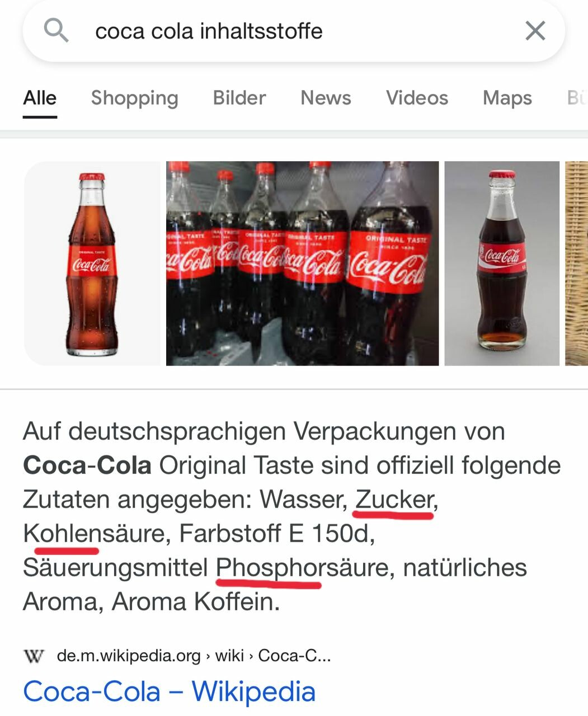Image resolution: width=588 pixels, height=716 pixels.
Task: Open the image of several plastic Coca-Cola bottles
Action: [303, 263]
